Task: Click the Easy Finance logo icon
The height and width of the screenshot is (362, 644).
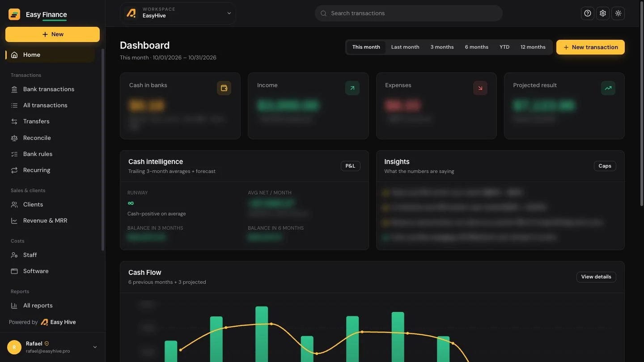Action: pos(14,14)
